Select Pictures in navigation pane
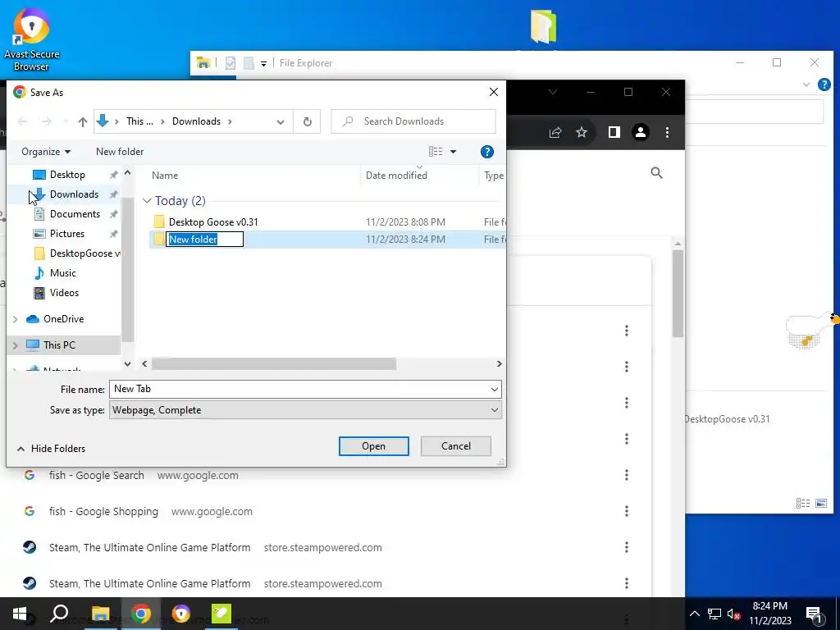 pyautogui.click(x=67, y=234)
